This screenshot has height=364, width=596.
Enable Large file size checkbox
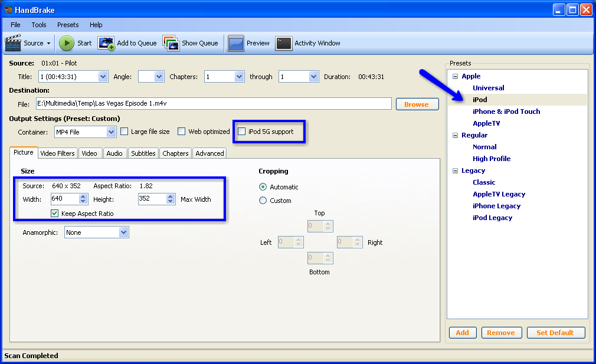(125, 132)
